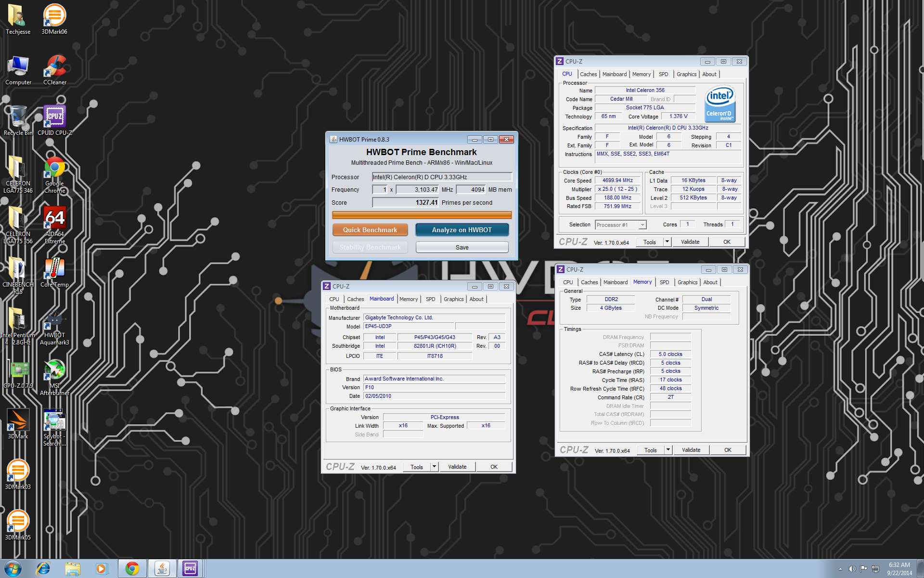Launch MSI Afterburner shortcut
924x578 pixels.
[x=55, y=377]
